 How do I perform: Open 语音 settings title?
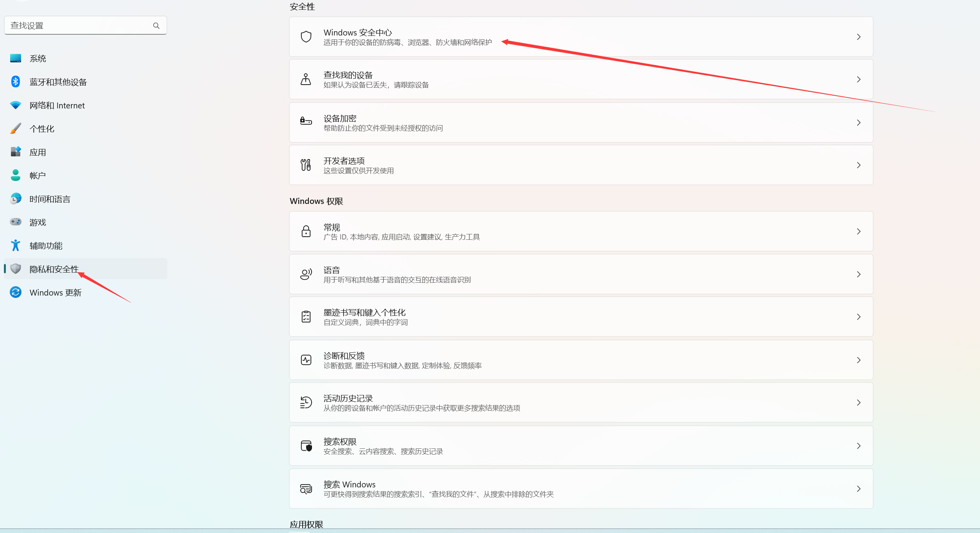click(x=331, y=270)
